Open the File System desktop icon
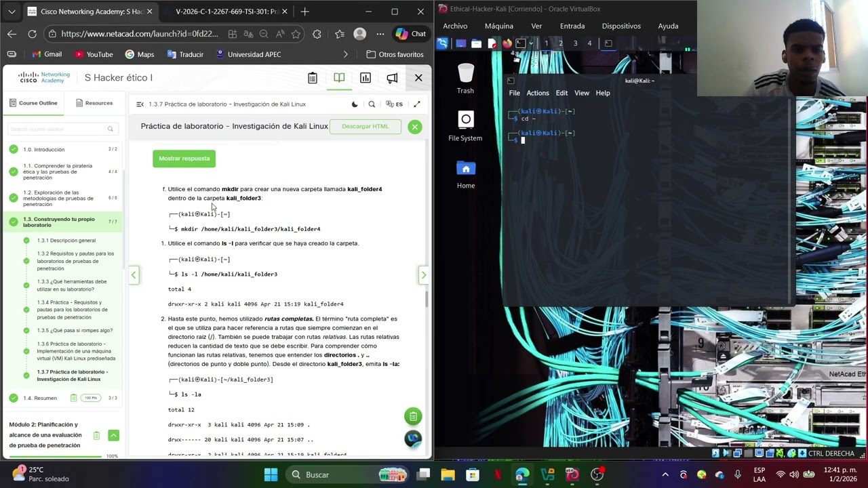The image size is (868, 488). point(465,127)
